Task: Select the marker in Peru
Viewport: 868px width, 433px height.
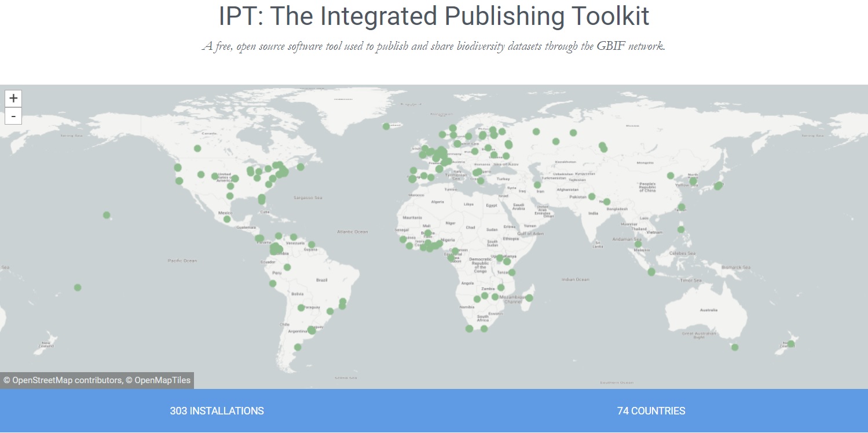Action: 273,283
